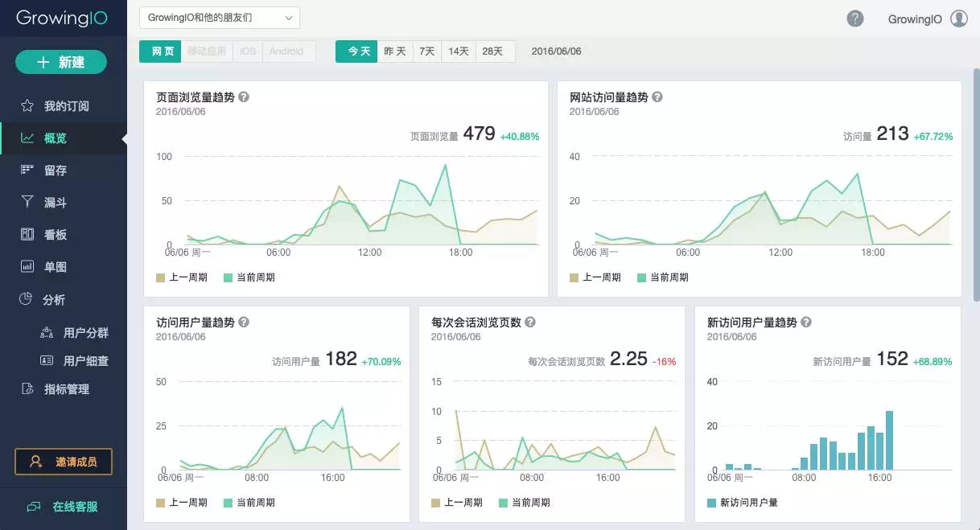The height and width of the screenshot is (530, 980).
Task: Click the 邀请成员 invite members button
Action: pos(64,461)
